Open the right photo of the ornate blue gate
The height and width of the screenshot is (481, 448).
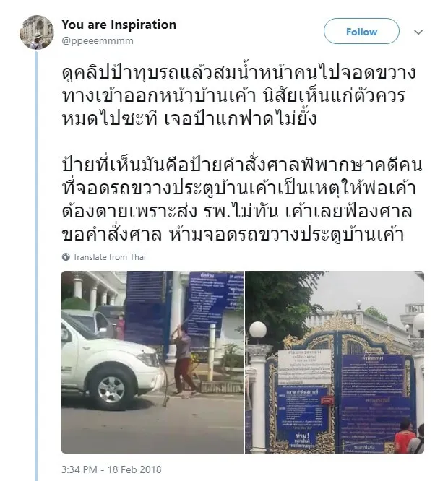[x=335, y=362]
